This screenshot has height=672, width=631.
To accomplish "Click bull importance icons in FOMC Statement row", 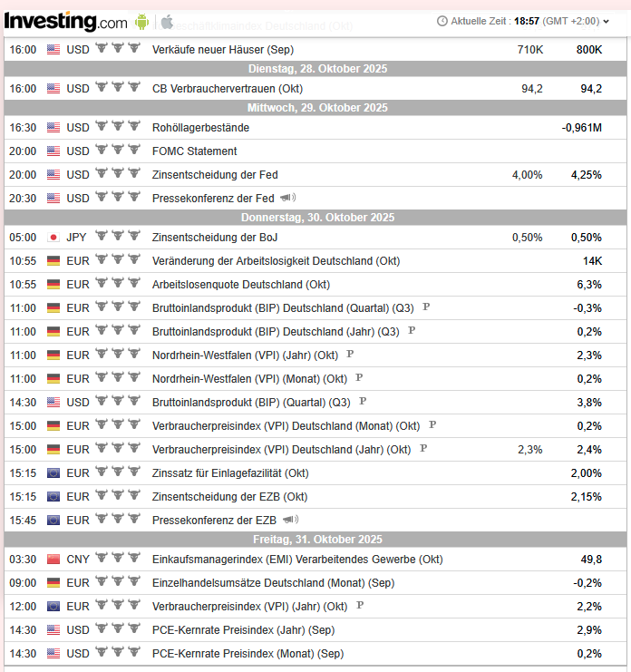I will click(118, 150).
